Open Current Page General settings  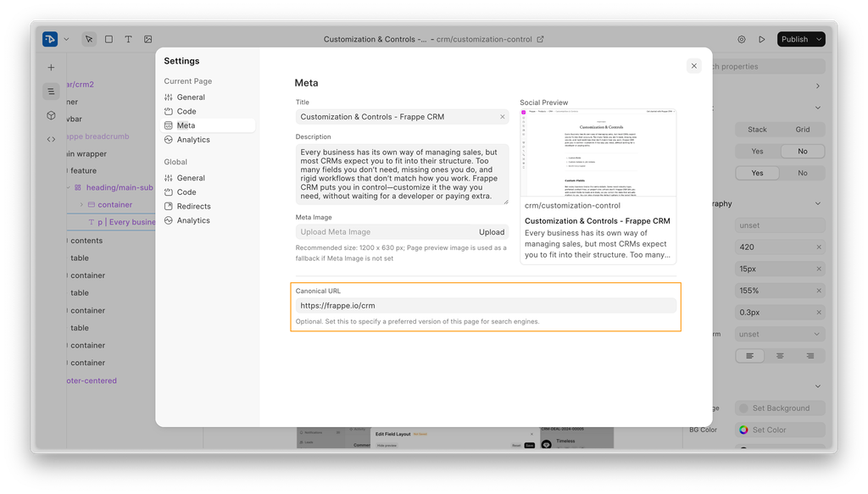208,97
